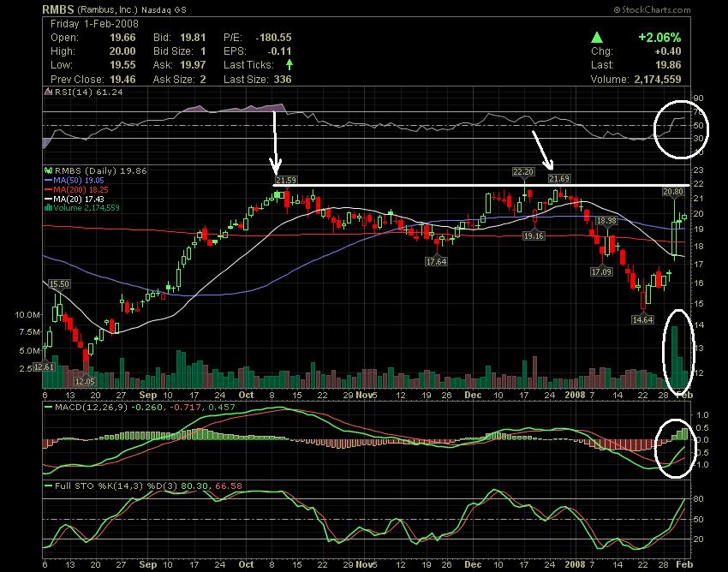
Task: Click the 90 level on the RSI axis
Action: click(699, 98)
